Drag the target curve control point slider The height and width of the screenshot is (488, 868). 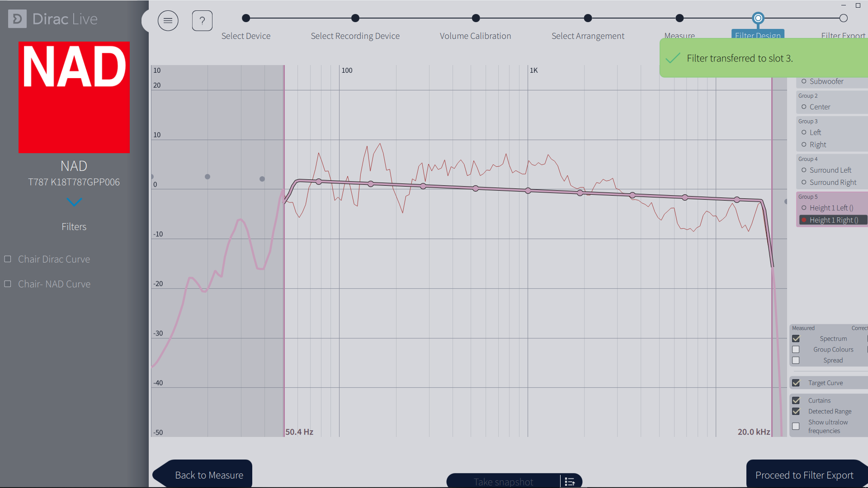(319, 183)
